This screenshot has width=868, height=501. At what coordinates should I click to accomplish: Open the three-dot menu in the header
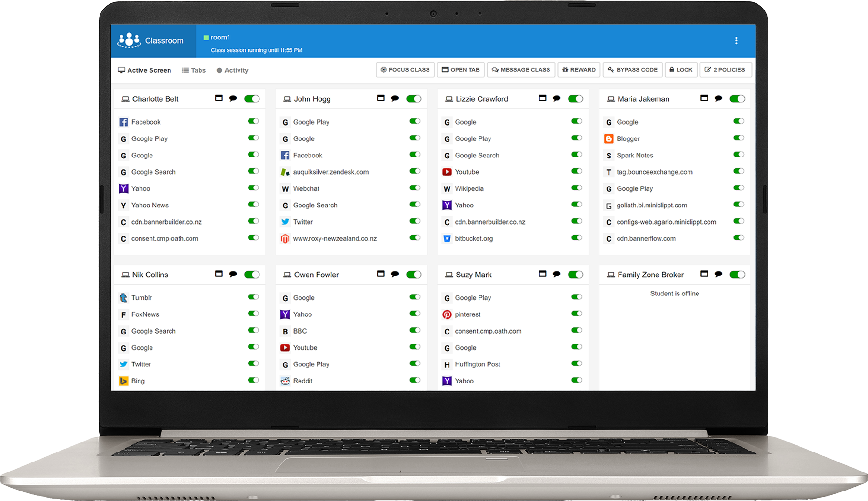pos(736,40)
